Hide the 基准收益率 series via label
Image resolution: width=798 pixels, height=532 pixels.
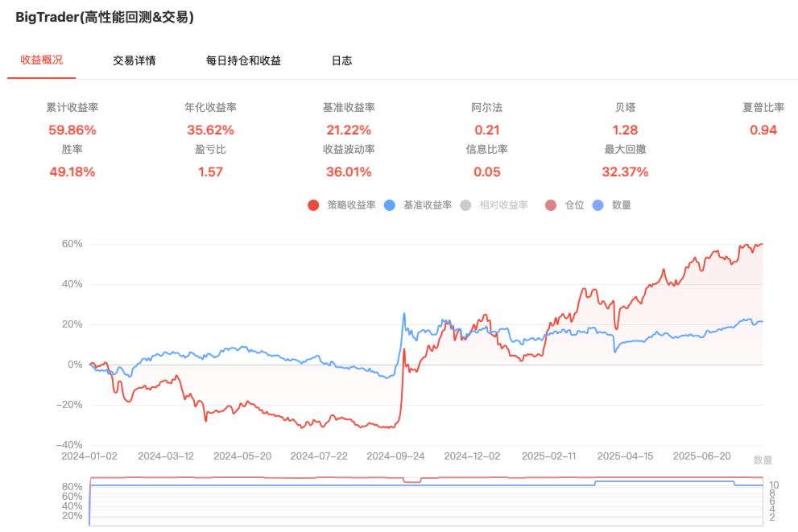pyautogui.click(x=428, y=205)
